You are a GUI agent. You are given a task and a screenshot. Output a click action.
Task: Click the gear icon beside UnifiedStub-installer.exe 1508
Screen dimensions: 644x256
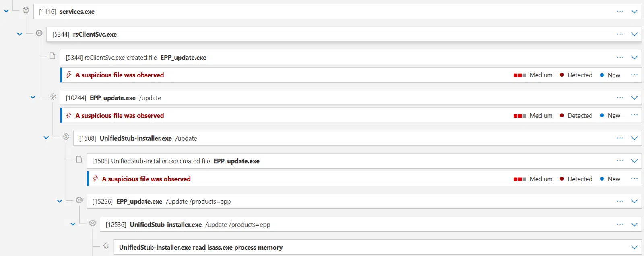pos(66,137)
